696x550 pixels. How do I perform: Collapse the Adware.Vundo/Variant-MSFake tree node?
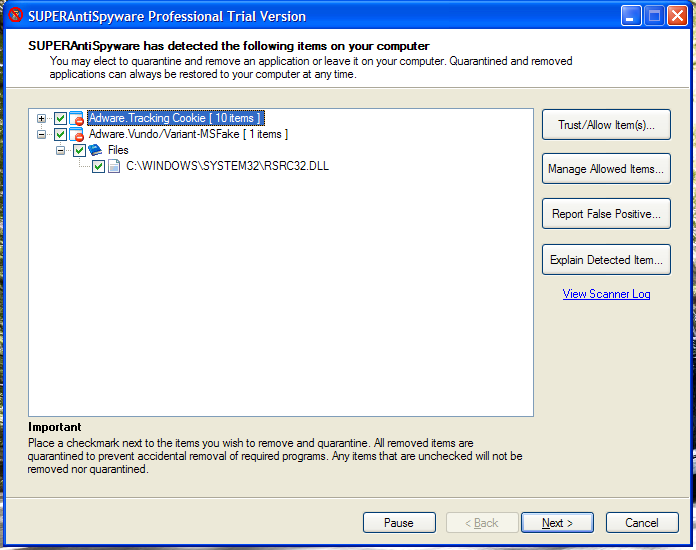pyautogui.click(x=41, y=135)
